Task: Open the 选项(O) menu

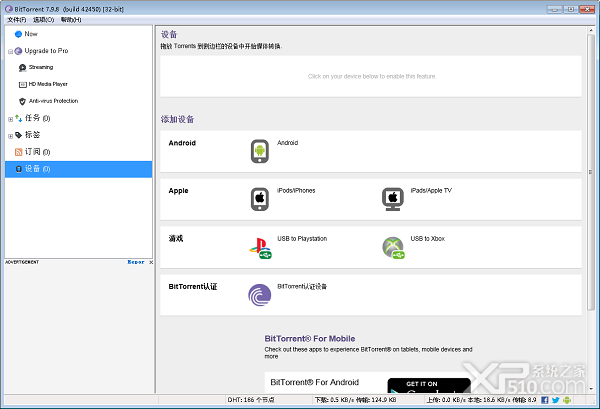Action: pos(43,20)
